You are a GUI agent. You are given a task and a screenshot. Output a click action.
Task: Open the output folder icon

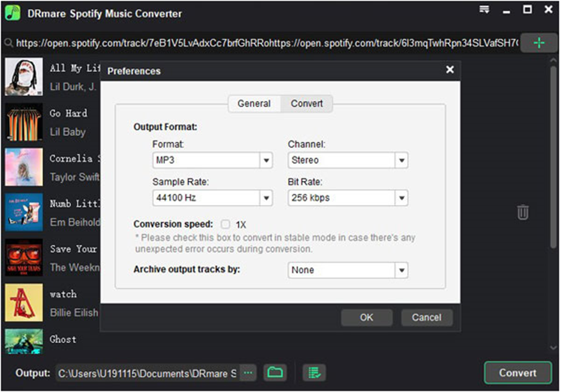274,373
